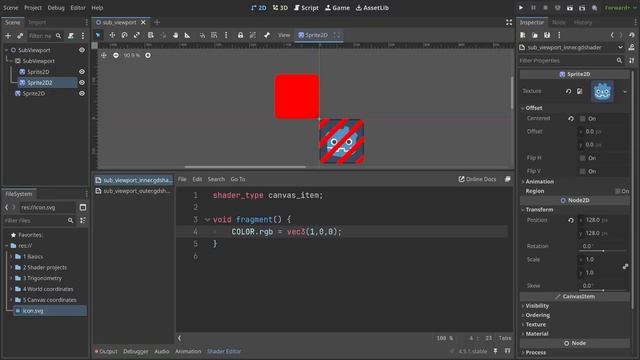Activate the Ruler Mode tool
The image size is (640, 360).
(x=187, y=35)
